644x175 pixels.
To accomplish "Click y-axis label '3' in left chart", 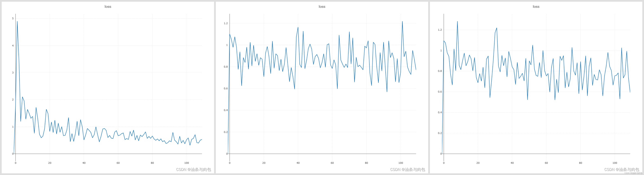I will 13,73.
